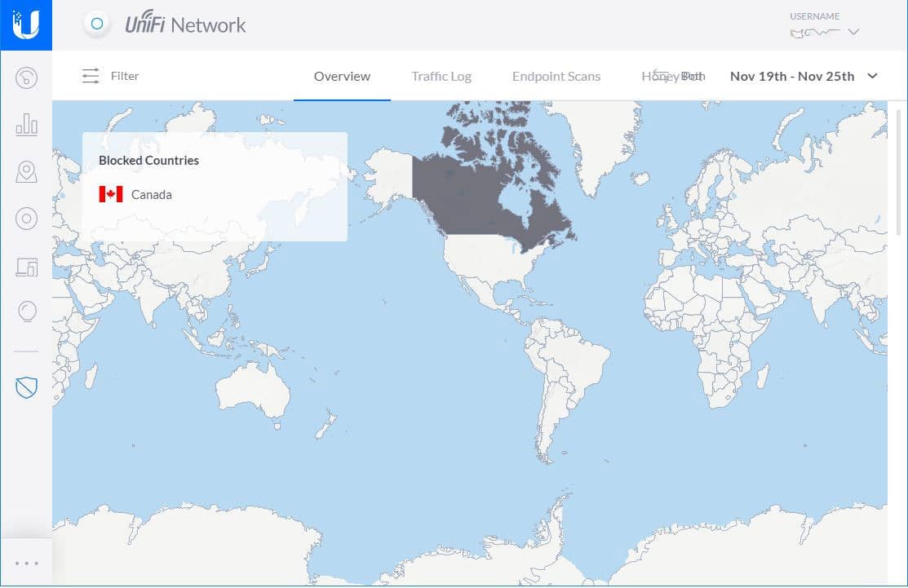Open the Statistics bar chart icon
This screenshot has height=588, width=908.
[x=26, y=125]
